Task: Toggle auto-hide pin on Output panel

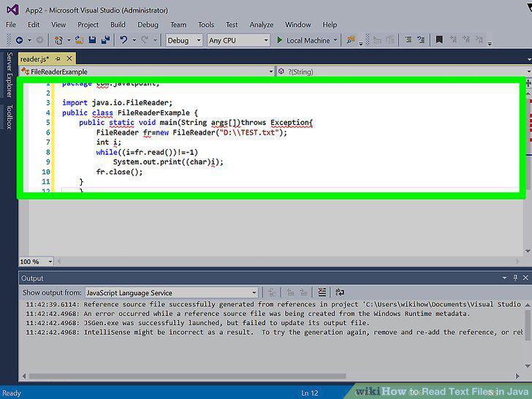Action: click(515, 278)
